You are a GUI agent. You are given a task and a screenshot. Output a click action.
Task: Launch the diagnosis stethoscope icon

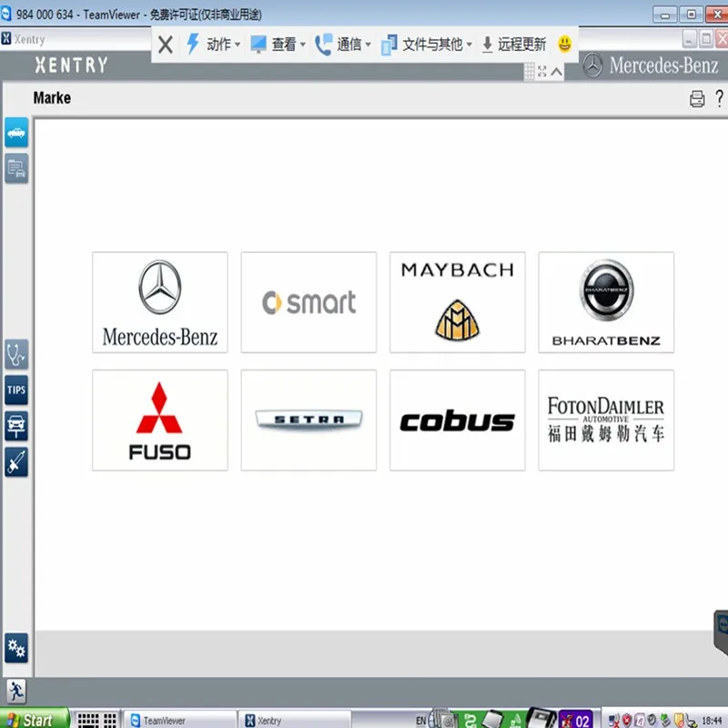click(x=16, y=354)
